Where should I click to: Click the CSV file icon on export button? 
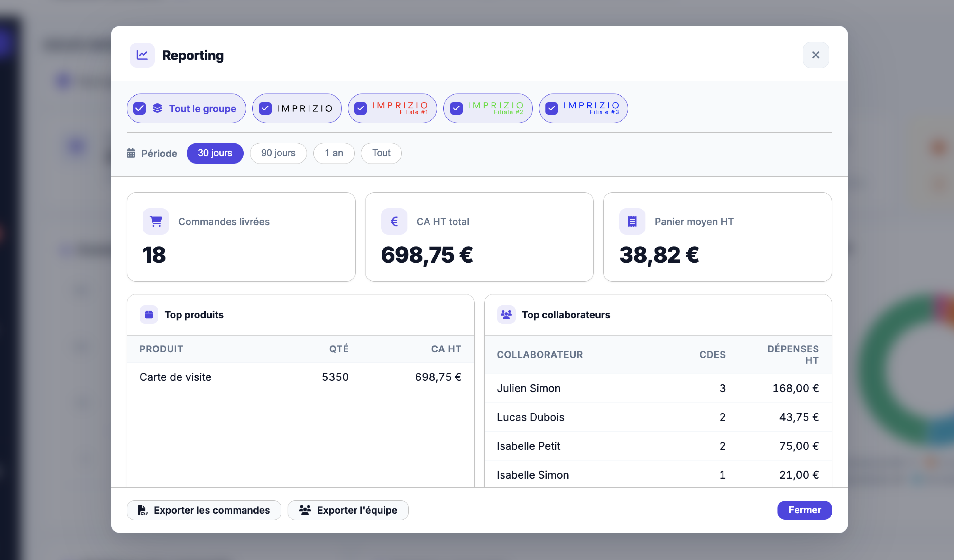coord(142,510)
